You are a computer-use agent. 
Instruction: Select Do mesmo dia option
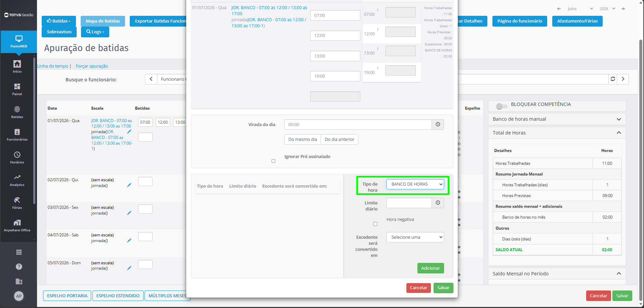click(303, 140)
